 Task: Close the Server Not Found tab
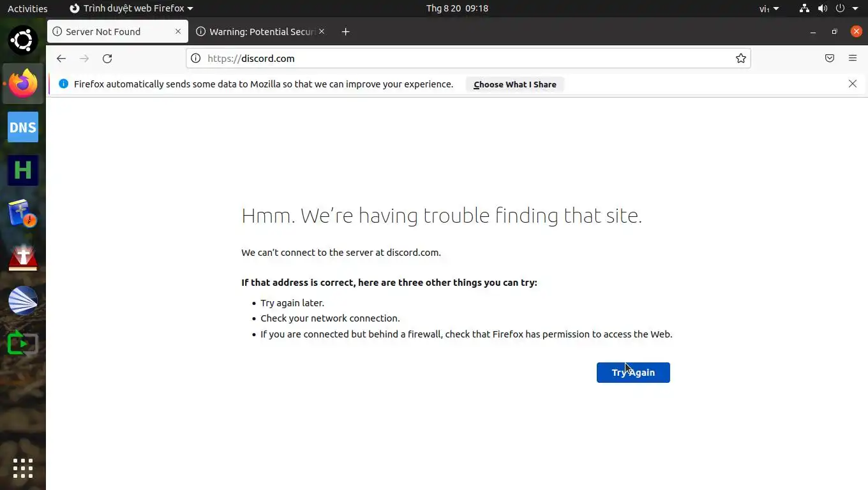pyautogui.click(x=178, y=31)
